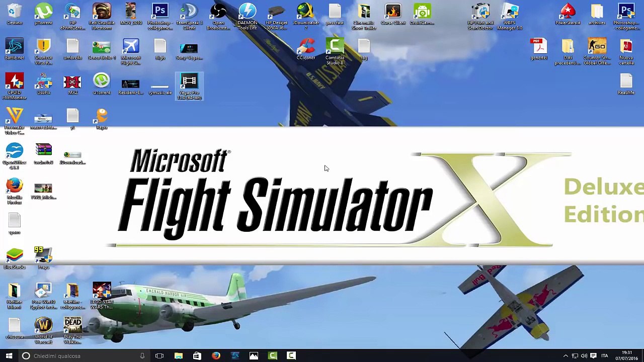644x362 pixels.
Task: Open the Store from the taskbar
Action: point(197,356)
